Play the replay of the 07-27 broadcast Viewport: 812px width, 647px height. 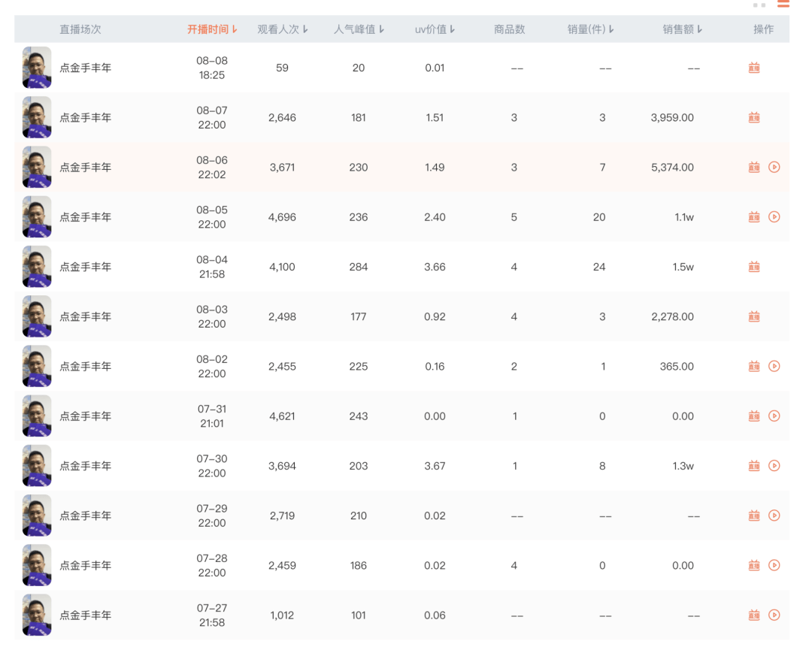tap(774, 615)
